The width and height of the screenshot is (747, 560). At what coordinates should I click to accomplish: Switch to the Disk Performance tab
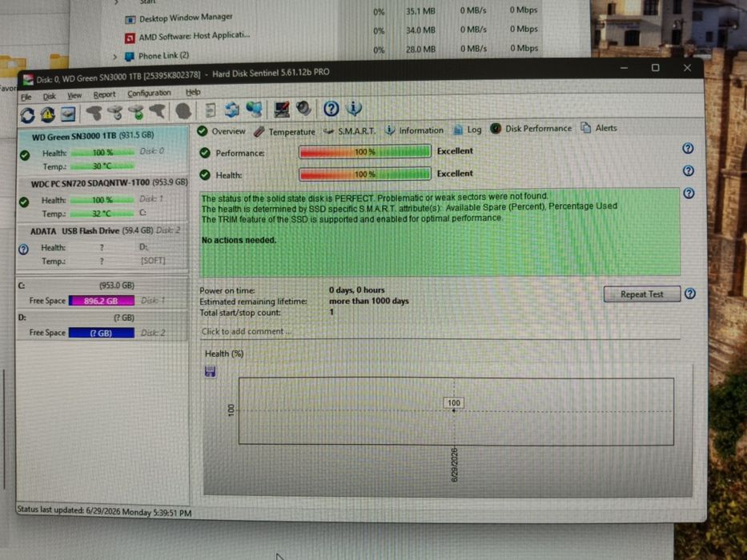[531, 129]
